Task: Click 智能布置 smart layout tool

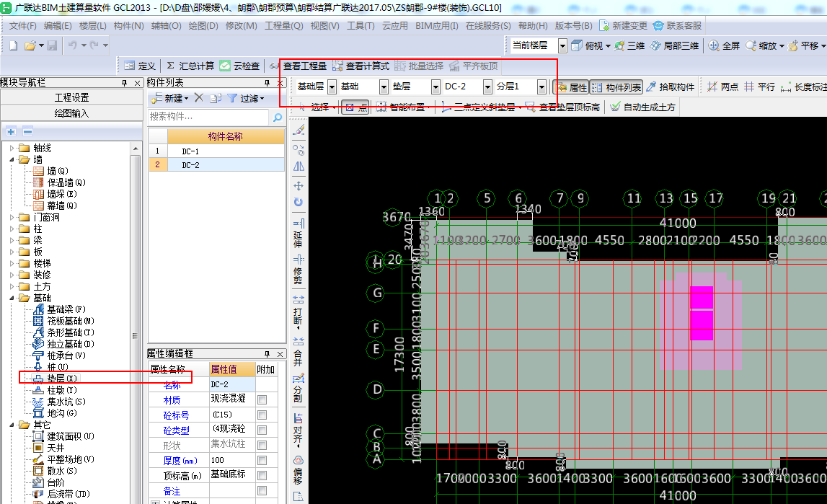Action: pyautogui.click(x=401, y=107)
